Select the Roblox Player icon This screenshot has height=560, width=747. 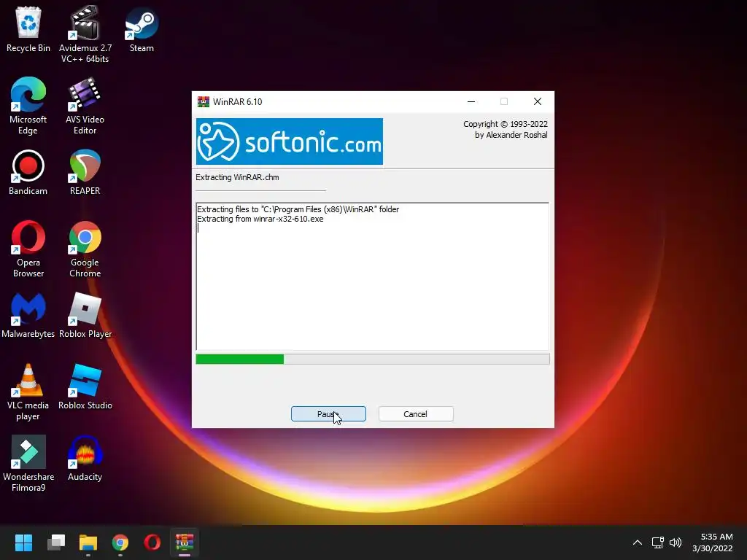coord(85,315)
